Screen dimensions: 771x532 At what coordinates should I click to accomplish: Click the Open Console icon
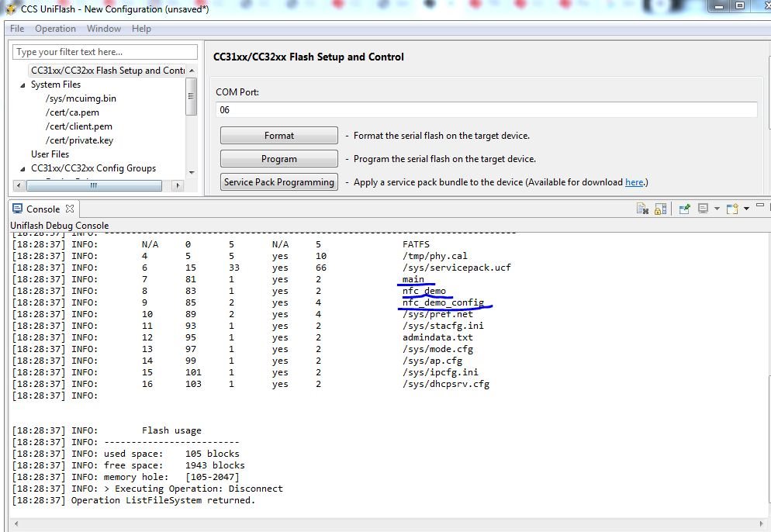(733, 209)
